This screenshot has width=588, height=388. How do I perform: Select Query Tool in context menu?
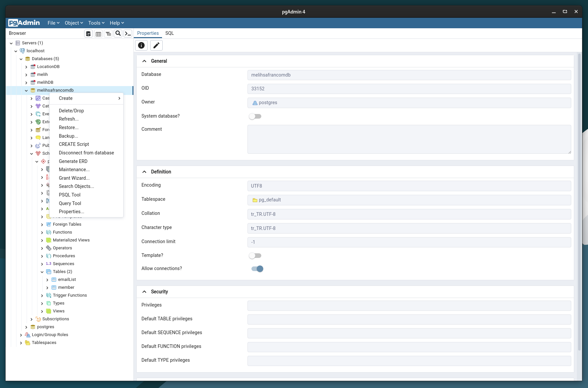(86, 203)
